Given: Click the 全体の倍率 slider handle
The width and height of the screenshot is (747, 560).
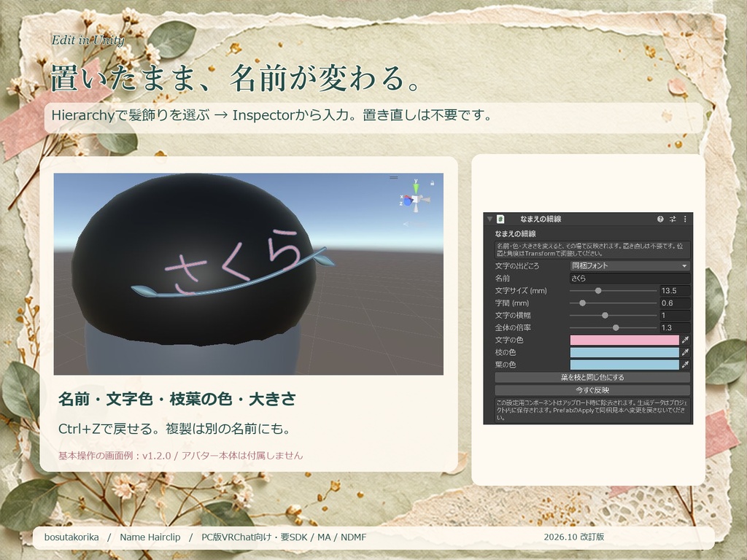Looking at the screenshot, I should click(616, 327).
